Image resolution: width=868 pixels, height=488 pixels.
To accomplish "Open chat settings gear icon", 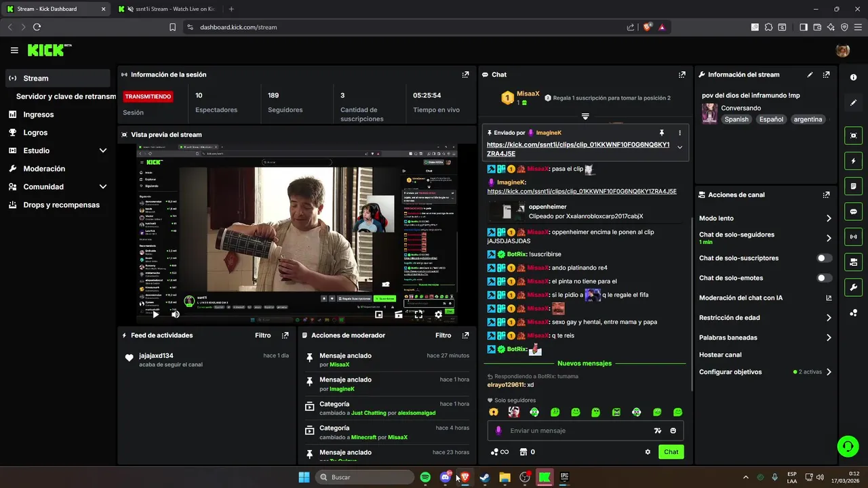I will tap(648, 452).
